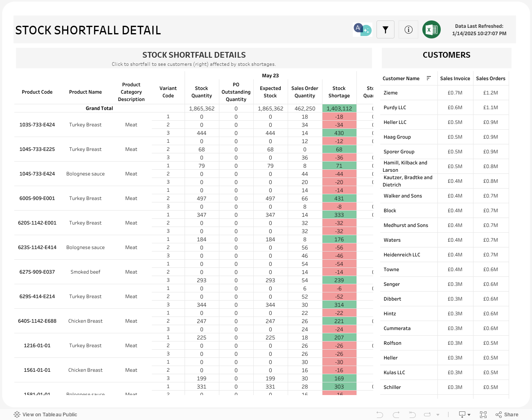The height and width of the screenshot is (420, 532).
Task: Click Zieme's £1.2M sales orders value
Action: click(491, 93)
